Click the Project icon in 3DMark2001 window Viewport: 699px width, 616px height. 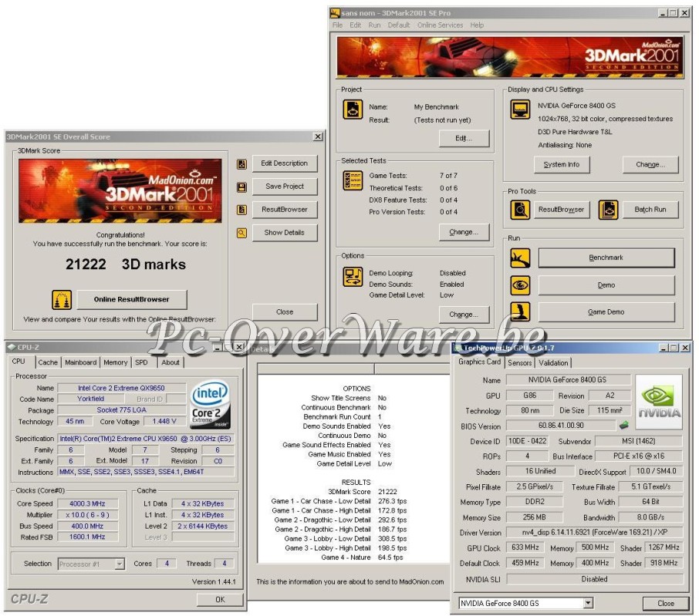pyautogui.click(x=353, y=109)
